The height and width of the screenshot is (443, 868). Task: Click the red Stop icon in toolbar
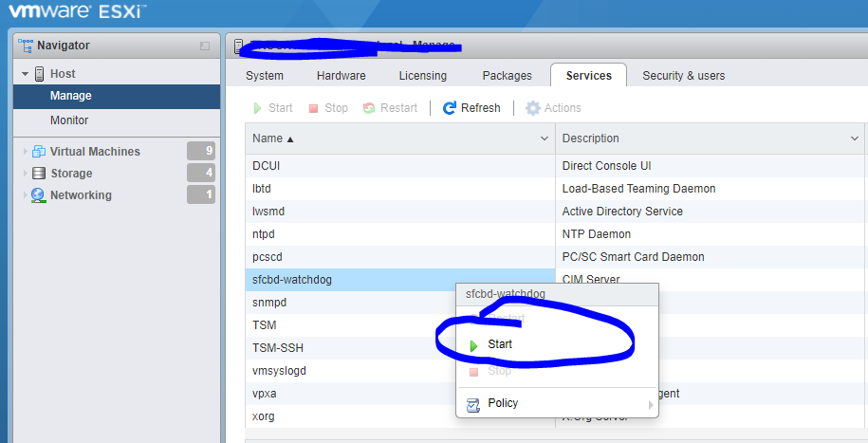(x=313, y=108)
